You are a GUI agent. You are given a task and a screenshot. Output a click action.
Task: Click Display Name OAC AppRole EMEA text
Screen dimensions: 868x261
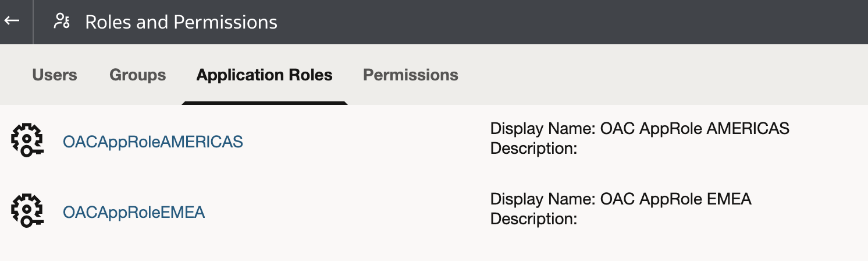621,200
